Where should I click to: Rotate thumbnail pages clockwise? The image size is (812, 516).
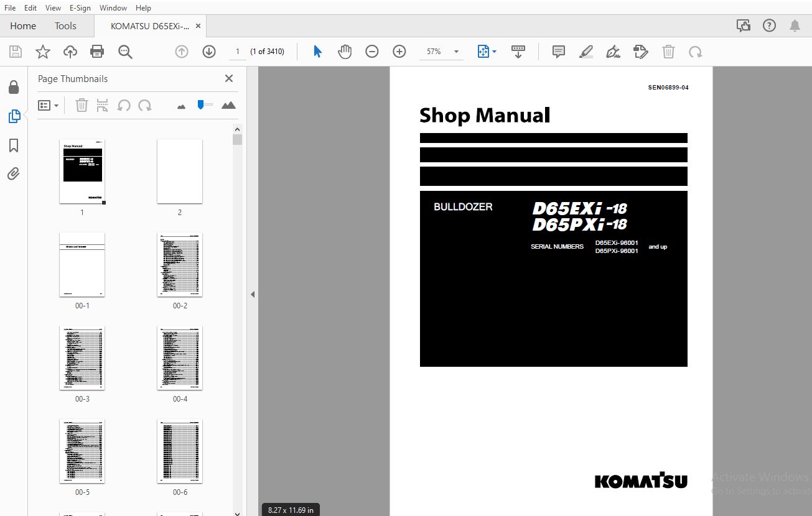pos(145,105)
